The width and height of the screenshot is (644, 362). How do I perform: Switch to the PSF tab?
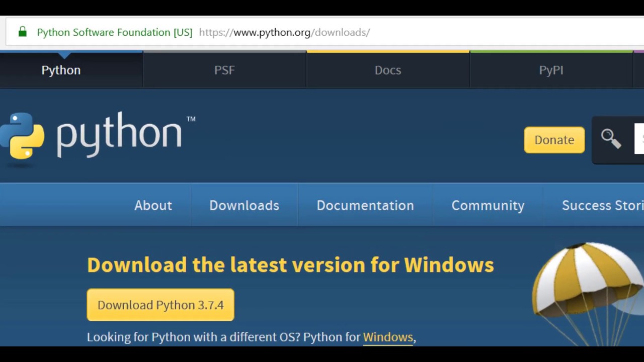coord(224,70)
